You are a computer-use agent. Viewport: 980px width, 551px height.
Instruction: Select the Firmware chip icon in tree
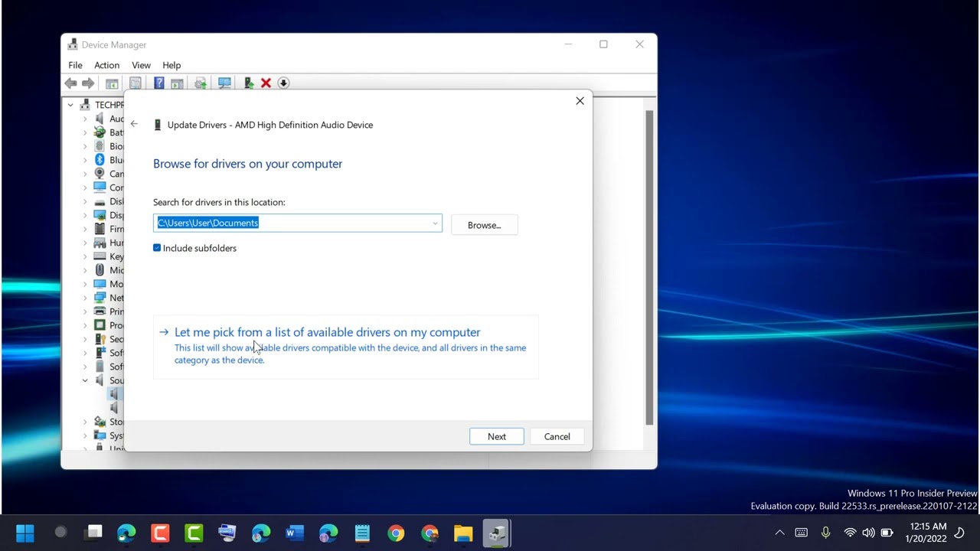click(100, 229)
